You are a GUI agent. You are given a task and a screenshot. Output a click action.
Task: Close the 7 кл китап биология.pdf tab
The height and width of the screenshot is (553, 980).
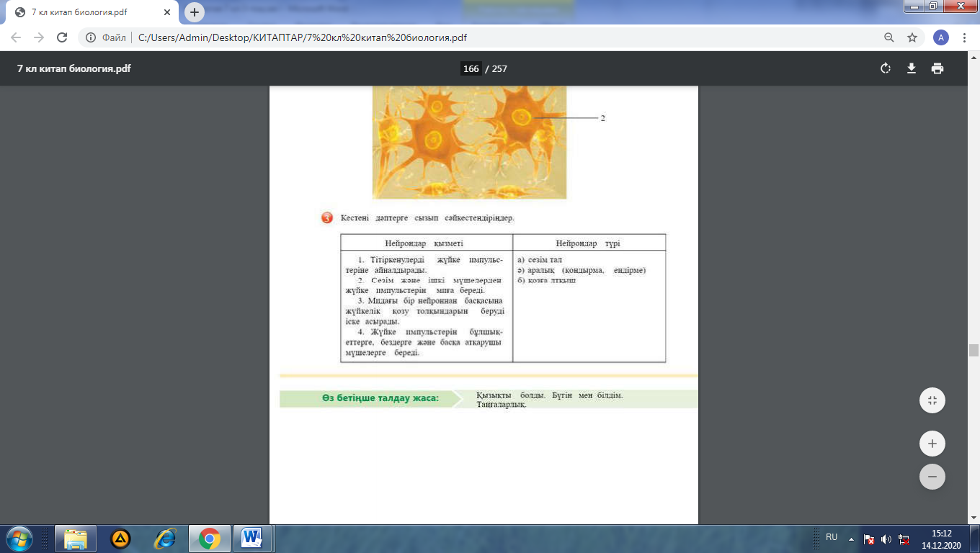[x=168, y=12]
